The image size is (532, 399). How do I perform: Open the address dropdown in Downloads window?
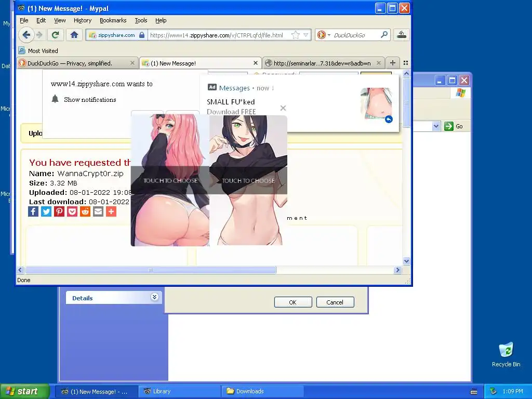(x=436, y=126)
